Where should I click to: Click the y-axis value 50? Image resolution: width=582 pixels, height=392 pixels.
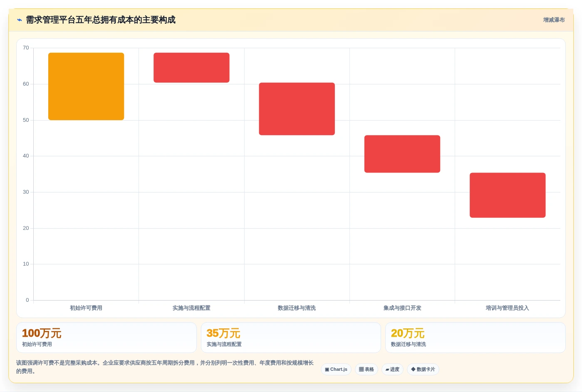(x=26, y=120)
